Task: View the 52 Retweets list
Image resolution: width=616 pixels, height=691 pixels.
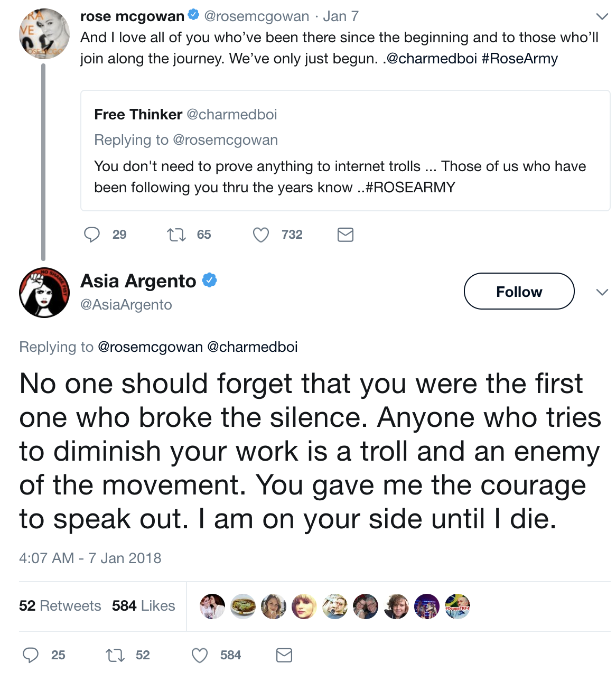Action: tap(60, 606)
